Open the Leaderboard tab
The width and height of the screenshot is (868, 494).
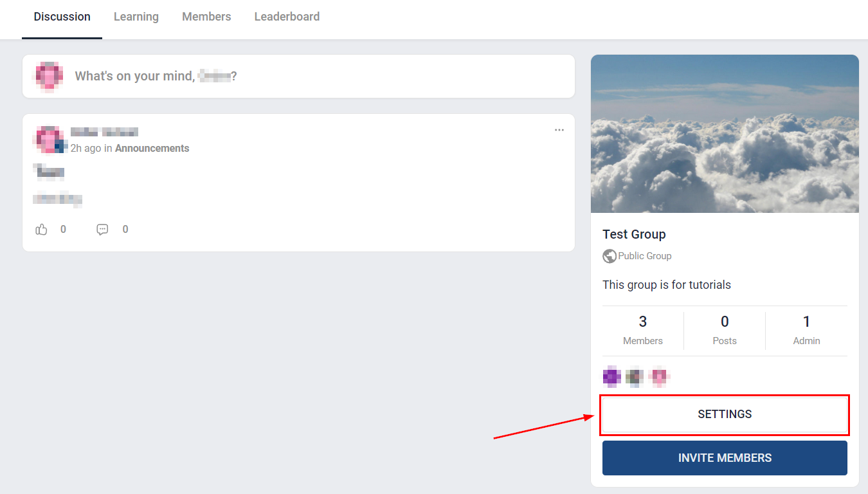287,17
